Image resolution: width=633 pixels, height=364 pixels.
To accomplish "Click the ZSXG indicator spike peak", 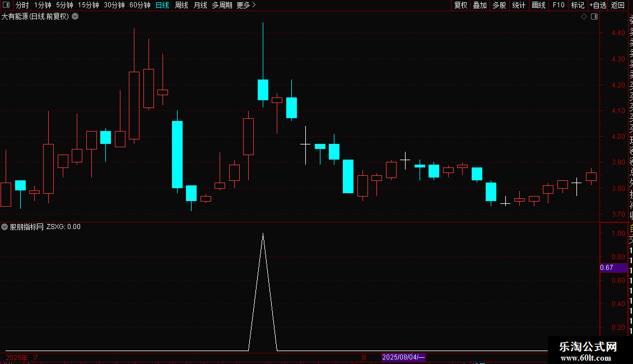I will pos(263,234).
